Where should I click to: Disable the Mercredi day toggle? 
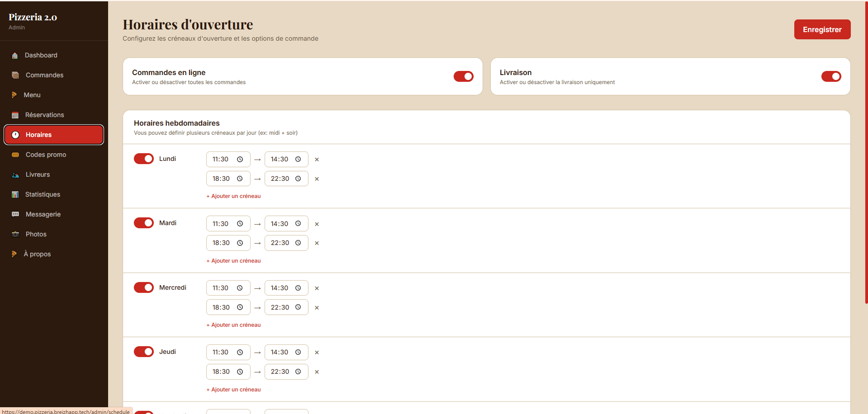pos(144,287)
